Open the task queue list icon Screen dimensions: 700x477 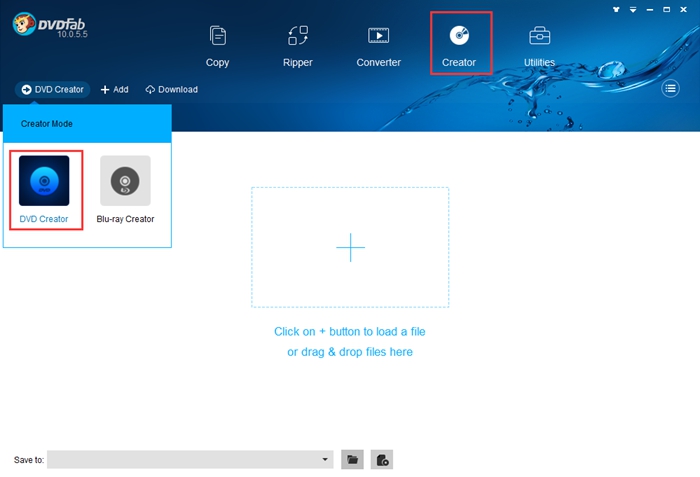tap(670, 88)
